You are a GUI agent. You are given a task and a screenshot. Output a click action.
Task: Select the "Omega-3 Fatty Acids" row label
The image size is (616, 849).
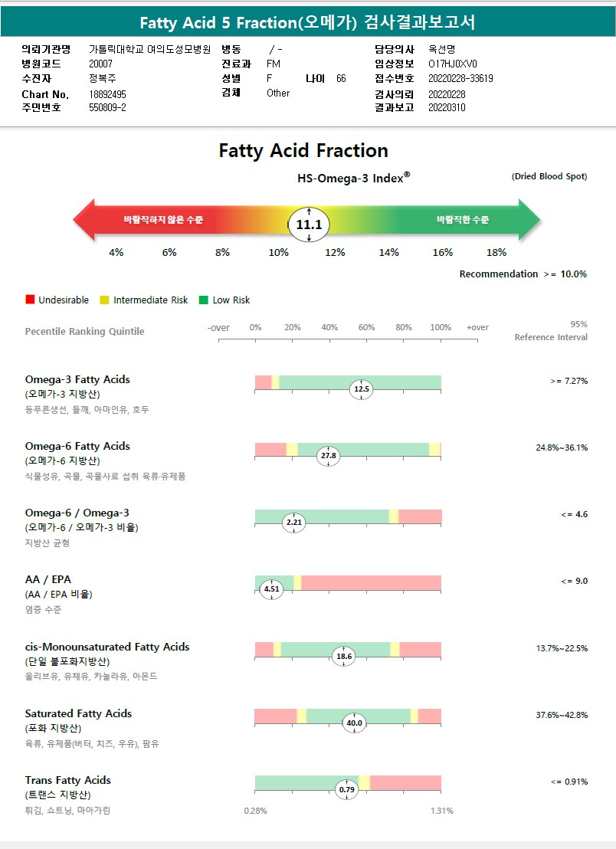[77, 379]
